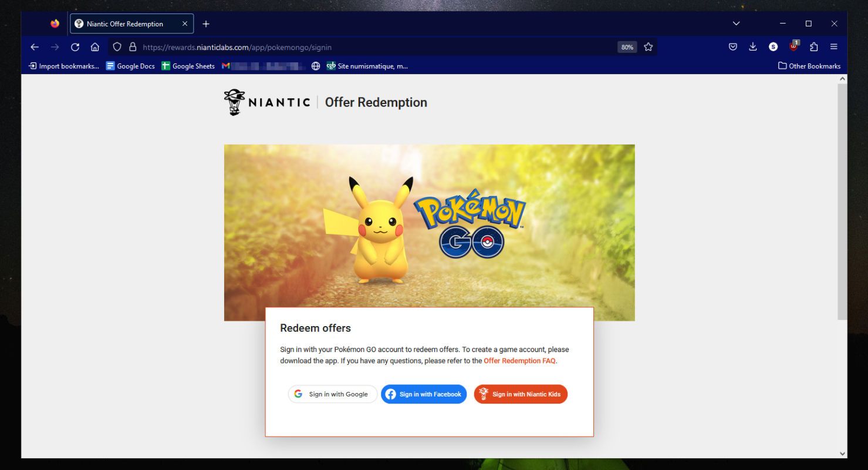
Task: Close the Niantic Offer Redemption tab
Action: pos(184,24)
